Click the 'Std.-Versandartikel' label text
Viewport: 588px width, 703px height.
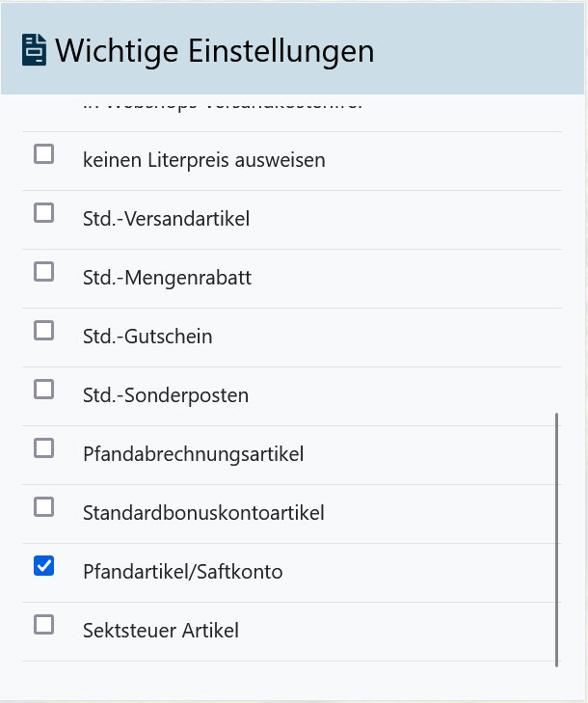(167, 219)
